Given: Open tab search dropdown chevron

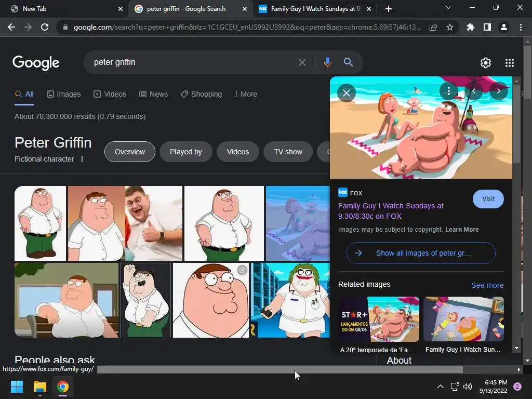Looking at the screenshot, I should (448, 7).
